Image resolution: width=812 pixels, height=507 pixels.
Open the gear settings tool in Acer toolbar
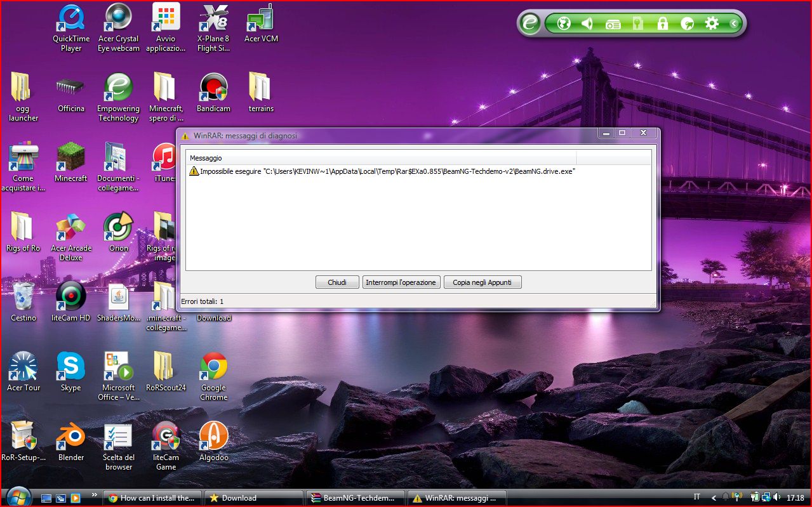tap(712, 24)
